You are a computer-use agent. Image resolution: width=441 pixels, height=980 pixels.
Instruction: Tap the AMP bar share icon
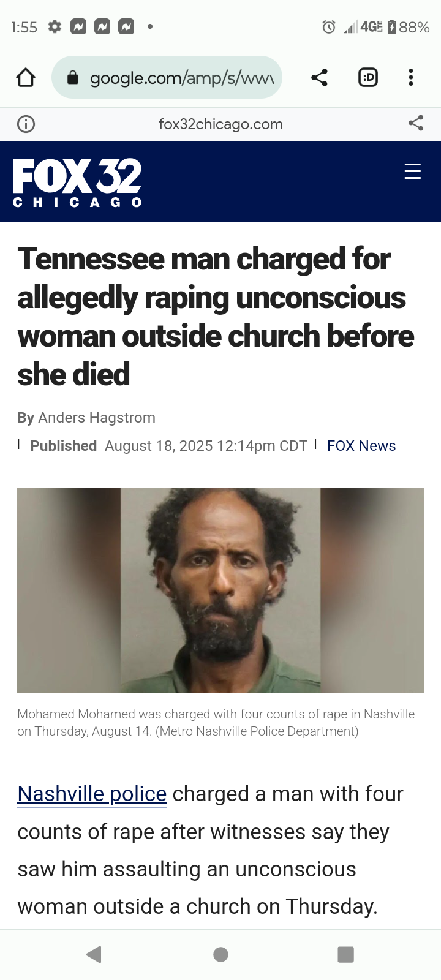416,123
